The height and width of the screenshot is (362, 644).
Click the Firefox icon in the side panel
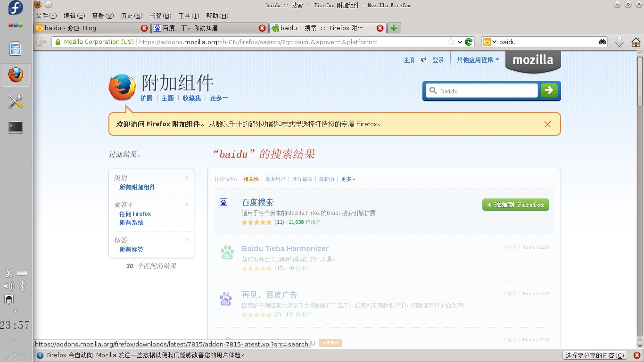16,74
